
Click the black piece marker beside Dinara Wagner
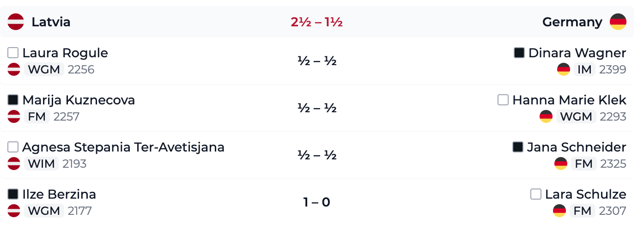[519, 53]
